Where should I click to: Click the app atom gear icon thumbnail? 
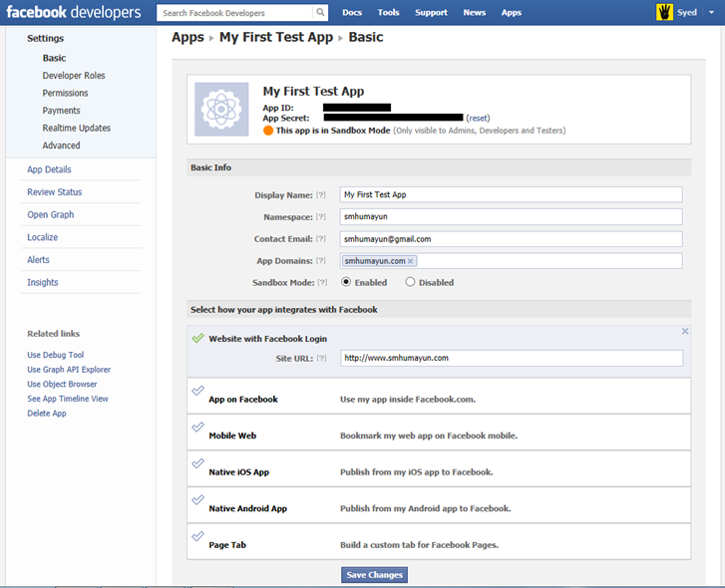[x=221, y=110]
